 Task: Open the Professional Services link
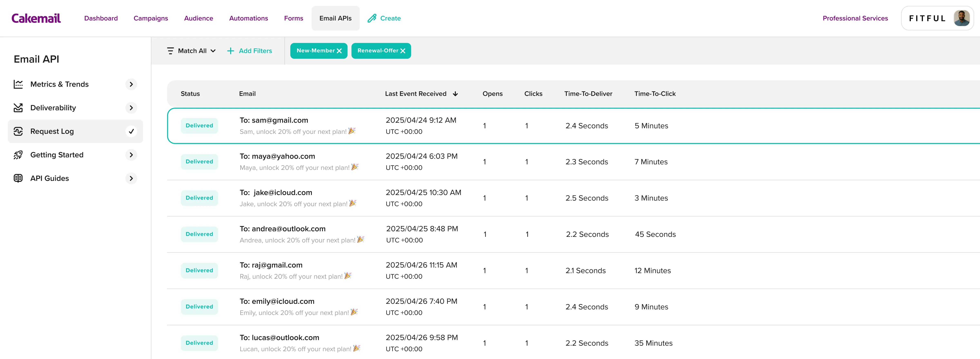[855, 18]
